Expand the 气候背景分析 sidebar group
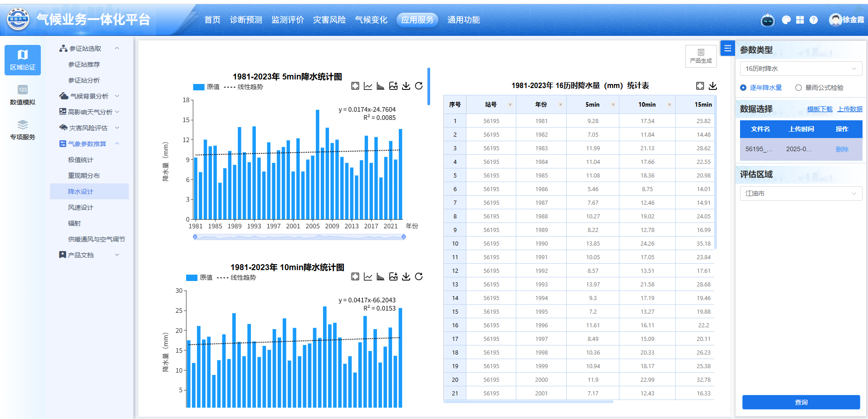Image resolution: width=868 pixels, height=419 pixels. click(89, 96)
